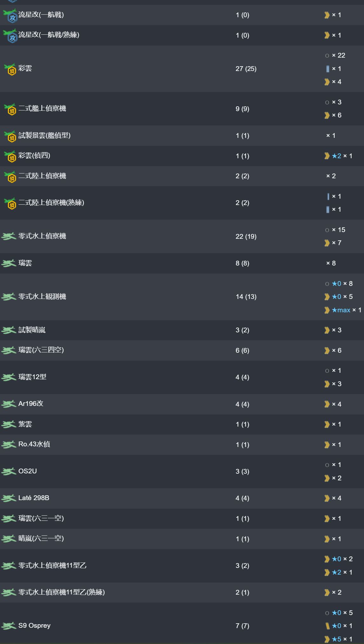Select the 零式水上観測機 equipment name
This screenshot has height=644, width=364.
[x=42, y=297]
